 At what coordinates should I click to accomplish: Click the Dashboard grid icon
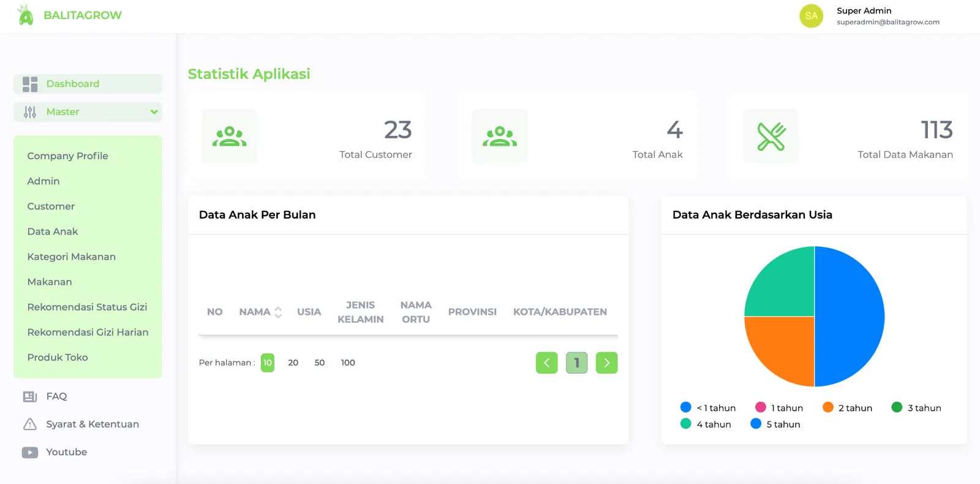(30, 84)
